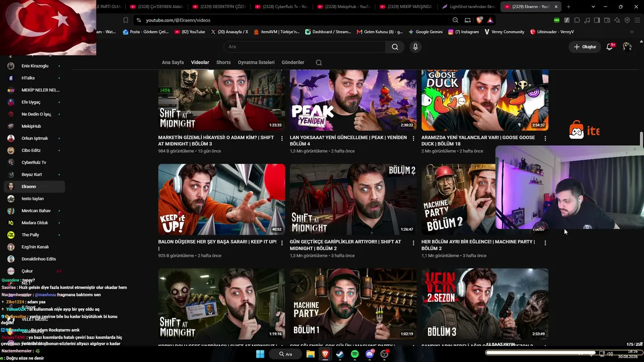Select the Videolar channel tab

point(200,62)
